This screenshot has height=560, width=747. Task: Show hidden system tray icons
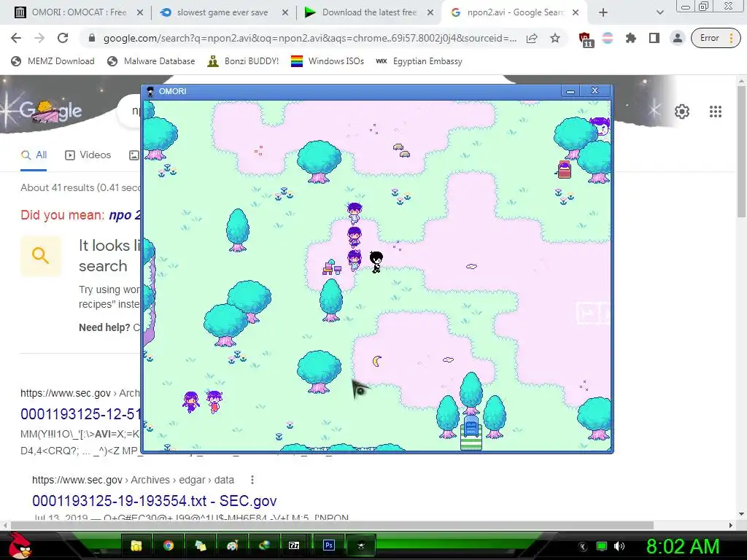(x=583, y=547)
